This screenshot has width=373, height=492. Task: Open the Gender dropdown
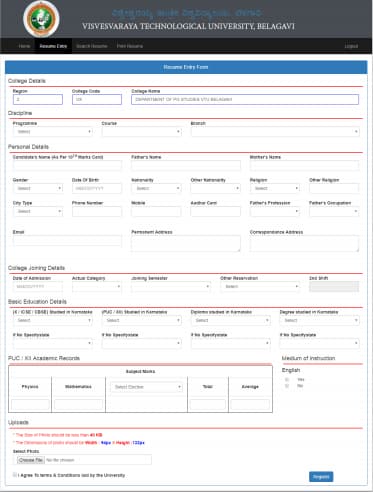coord(38,188)
